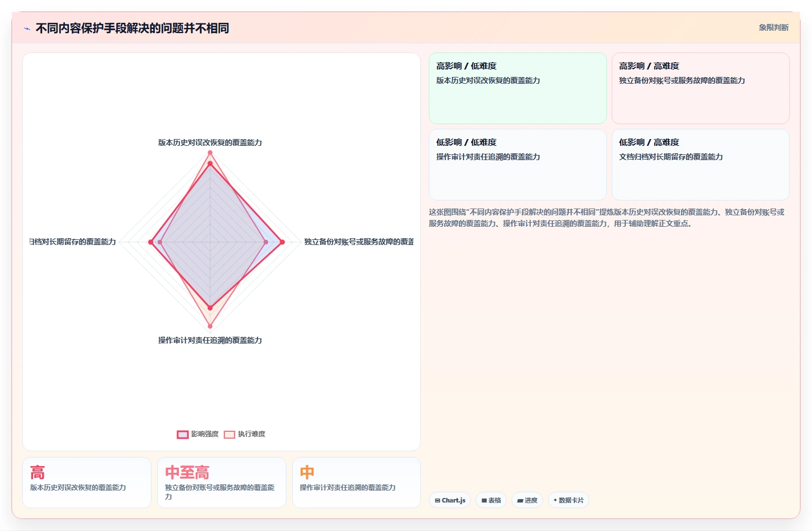
Task: Select the 低影响 / 低难度 quadrant card
Action: (x=518, y=165)
